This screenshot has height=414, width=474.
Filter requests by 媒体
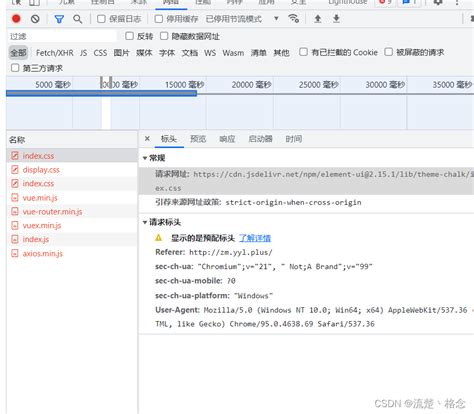tap(144, 53)
